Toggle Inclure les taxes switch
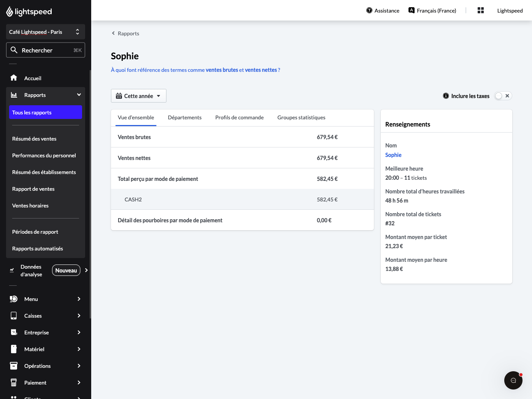Screen dimensions: 532x399 tap(503, 96)
